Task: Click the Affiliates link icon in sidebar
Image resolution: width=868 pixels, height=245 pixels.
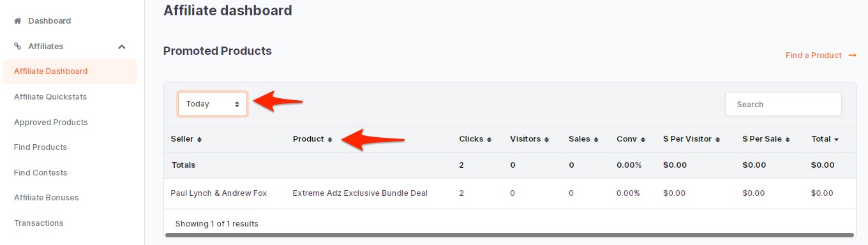Action: click(18, 47)
